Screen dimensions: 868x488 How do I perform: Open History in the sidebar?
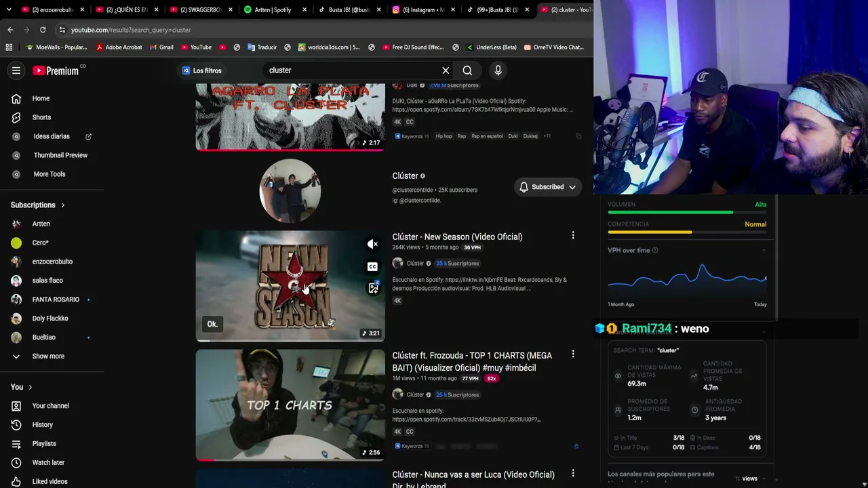[x=42, y=425]
